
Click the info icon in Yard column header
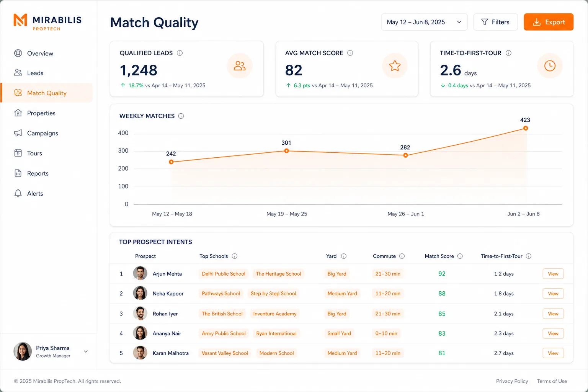344,256
